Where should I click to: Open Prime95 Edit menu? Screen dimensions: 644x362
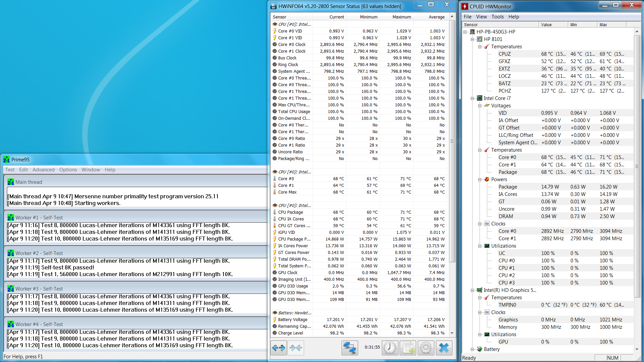point(23,170)
